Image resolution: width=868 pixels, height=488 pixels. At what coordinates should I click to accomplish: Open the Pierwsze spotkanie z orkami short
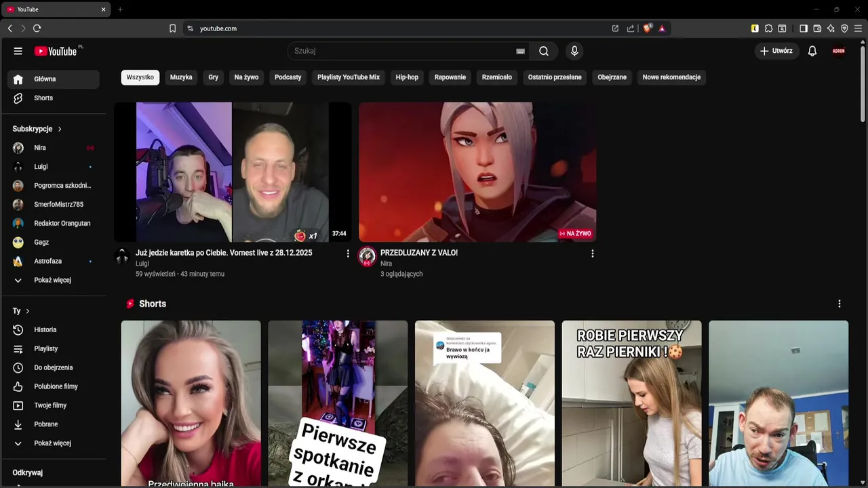click(x=338, y=403)
